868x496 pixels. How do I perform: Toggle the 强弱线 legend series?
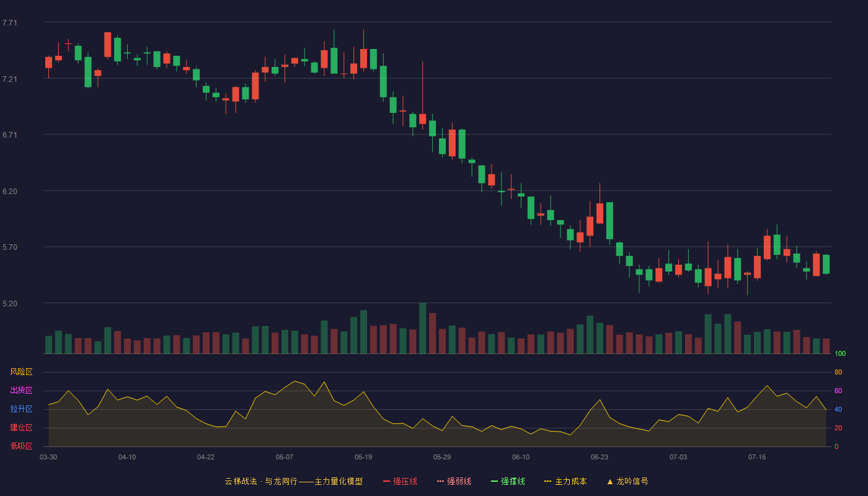coord(454,481)
